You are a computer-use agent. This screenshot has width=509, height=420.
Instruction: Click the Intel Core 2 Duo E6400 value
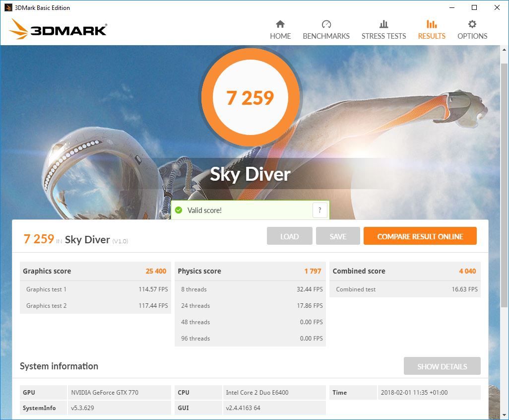(x=257, y=392)
